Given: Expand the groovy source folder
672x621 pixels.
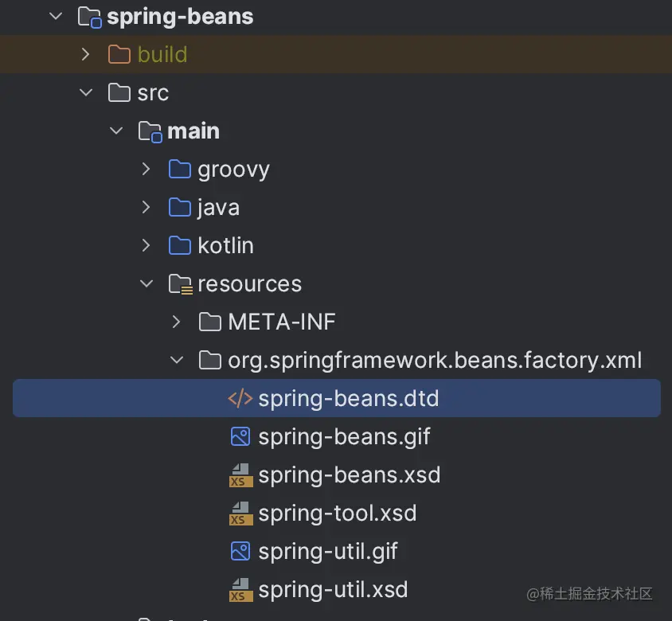Looking at the screenshot, I should (146, 170).
